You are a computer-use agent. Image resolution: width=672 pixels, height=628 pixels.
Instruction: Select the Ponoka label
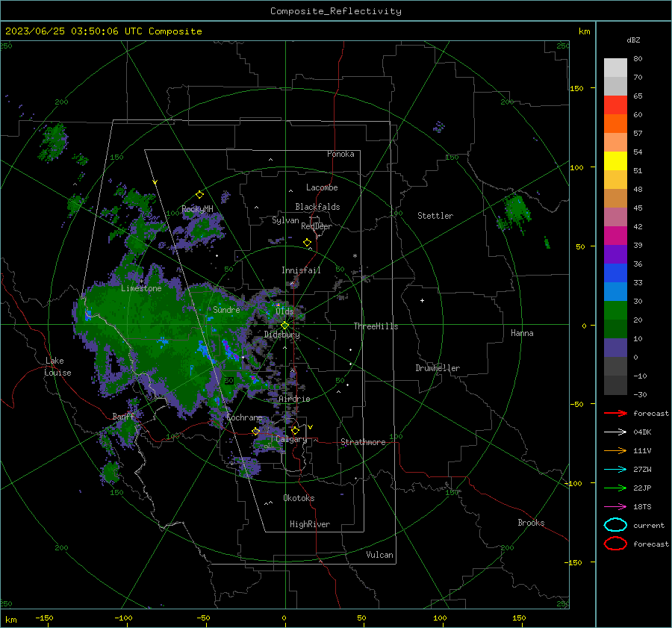point(340,154)
